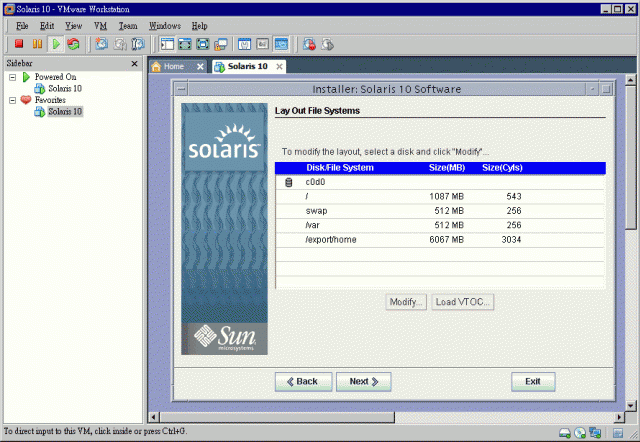Click the Quick Switch view icon

185,44
